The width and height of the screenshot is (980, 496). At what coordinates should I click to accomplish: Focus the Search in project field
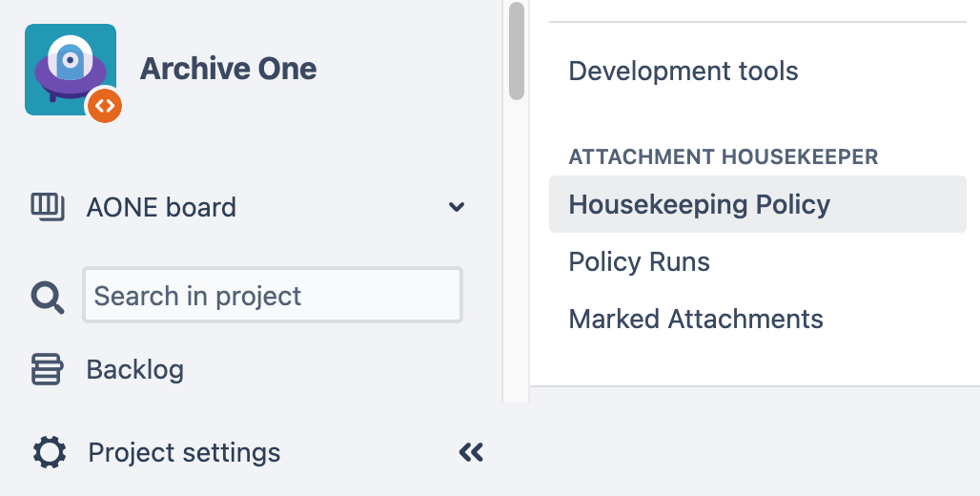(273, 296)
